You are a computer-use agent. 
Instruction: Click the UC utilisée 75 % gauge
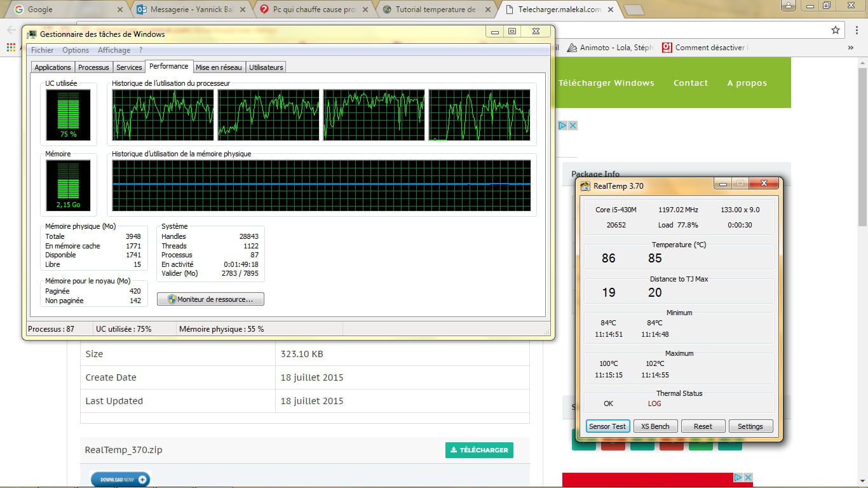tap(68, 115)
